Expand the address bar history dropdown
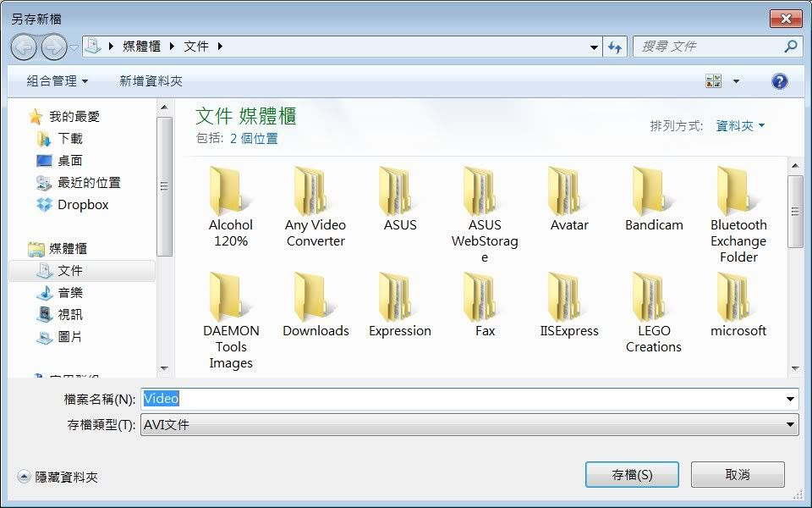The image size is (812, 508). [x=594, y=47]
